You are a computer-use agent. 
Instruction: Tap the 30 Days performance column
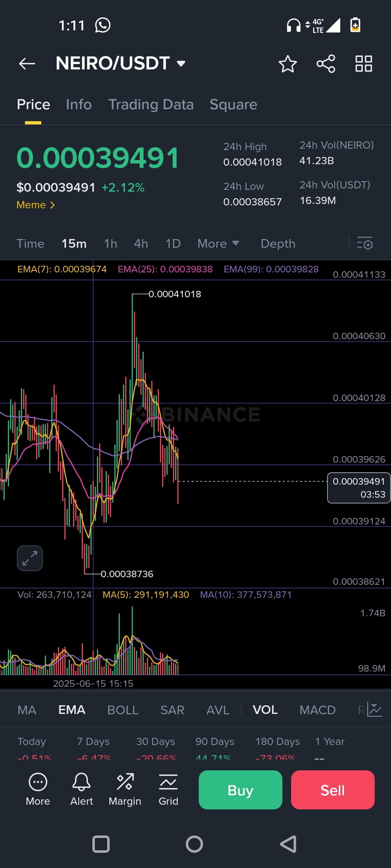coord(156,748)
